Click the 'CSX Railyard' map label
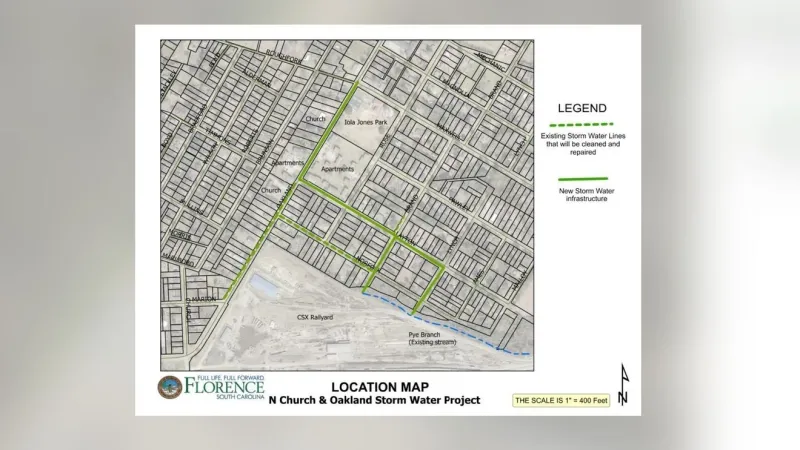This screenshot has width=800, height=450. pyautogui.click(x=315, y=317)
